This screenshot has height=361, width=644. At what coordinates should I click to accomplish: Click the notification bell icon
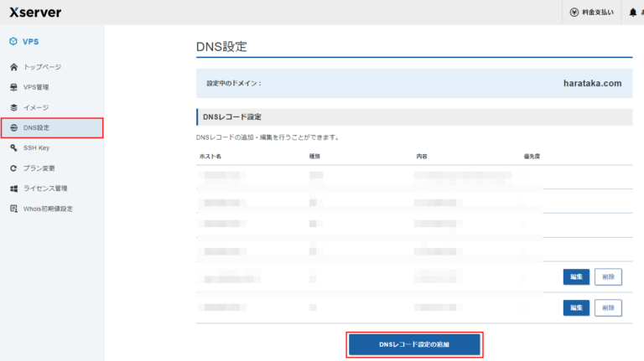coord(633,13)
